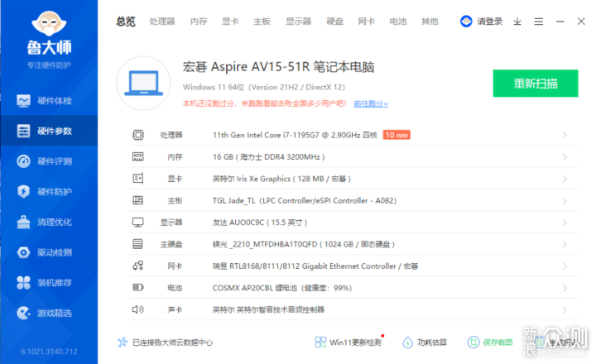Image resolution: width=596 pixels, height=364 pixels.
Task: Click the COSMX AP20CBL battery text
Action: 282,288
